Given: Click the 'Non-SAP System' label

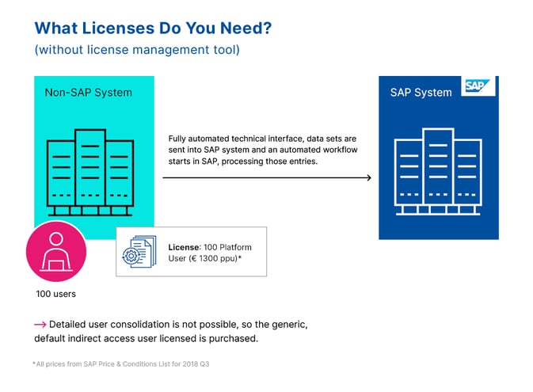Looking at the screenshot, I should point(89,93).
